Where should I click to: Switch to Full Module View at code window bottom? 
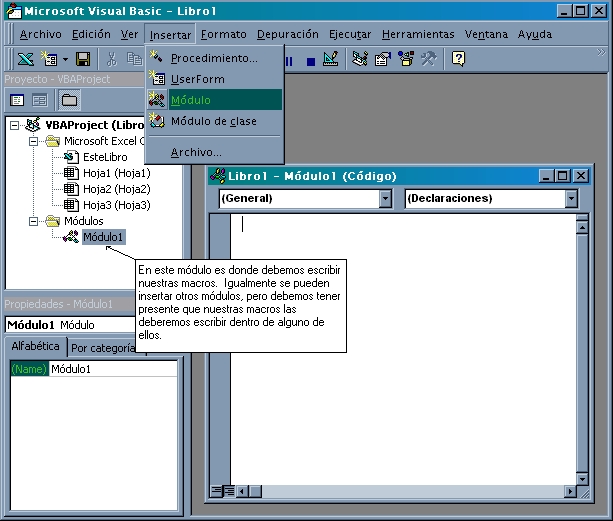tap(228, 490)
